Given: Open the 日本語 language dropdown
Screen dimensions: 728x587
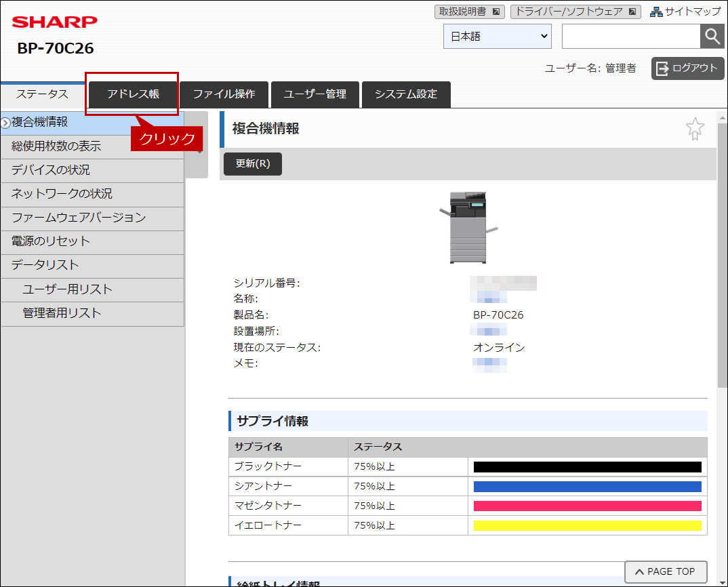Looking at the screenshot, I should pos(498,36).
